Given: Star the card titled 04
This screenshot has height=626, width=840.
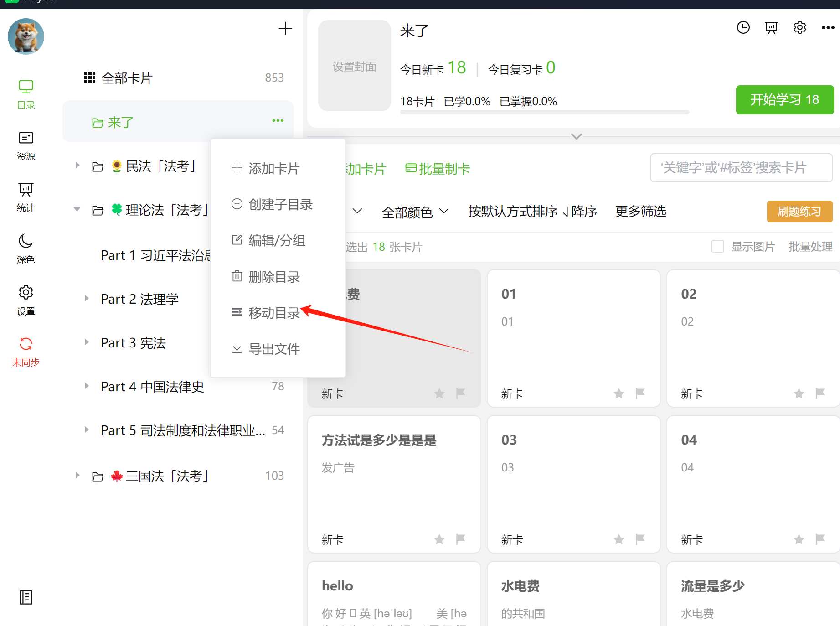Looking at the screenshot, I should tap(799, 540).
